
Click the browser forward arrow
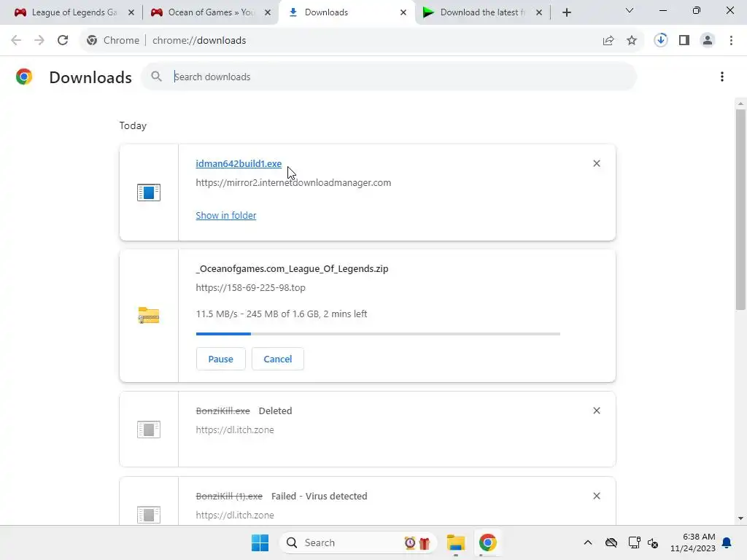click(x=39, y=41)
